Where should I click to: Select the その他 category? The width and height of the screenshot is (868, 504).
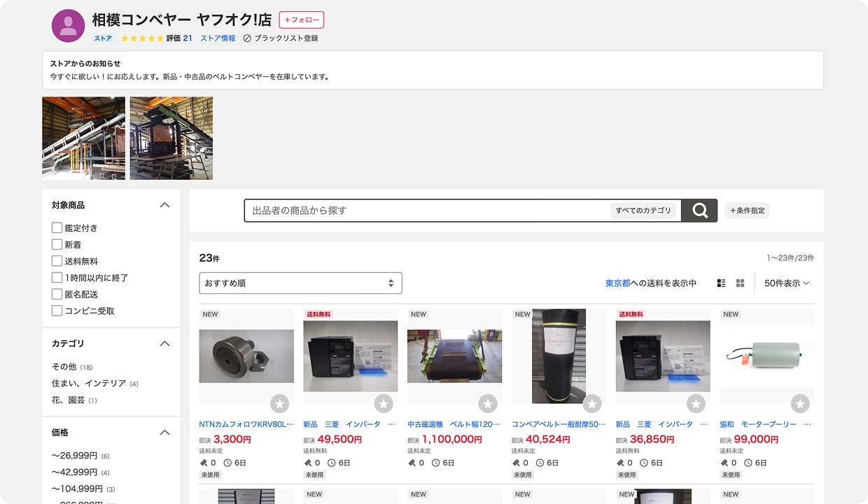(64, 367)
